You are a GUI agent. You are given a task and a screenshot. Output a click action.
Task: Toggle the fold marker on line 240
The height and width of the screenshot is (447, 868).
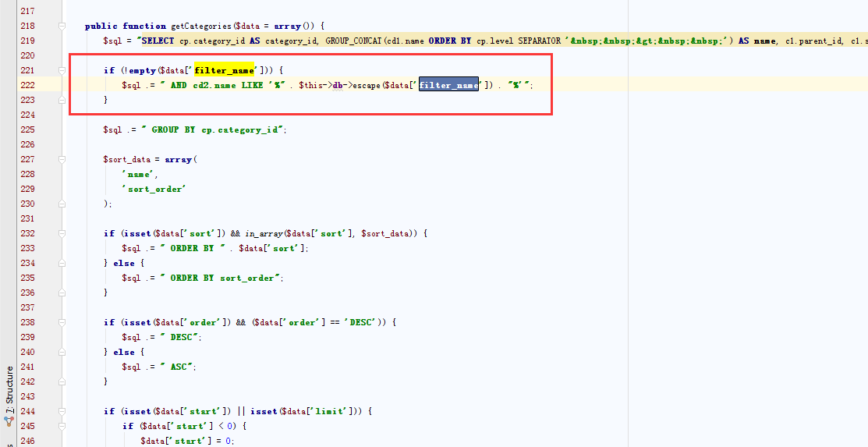[62, 352]
